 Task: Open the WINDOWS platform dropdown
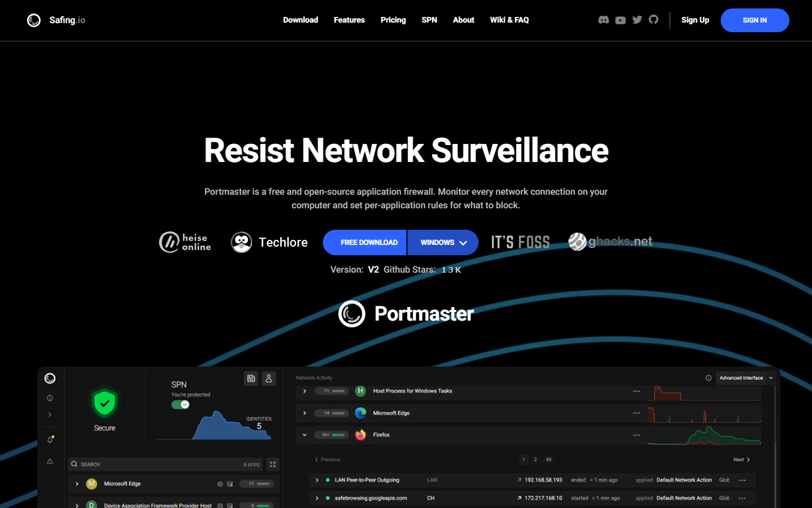coord(443,243)
